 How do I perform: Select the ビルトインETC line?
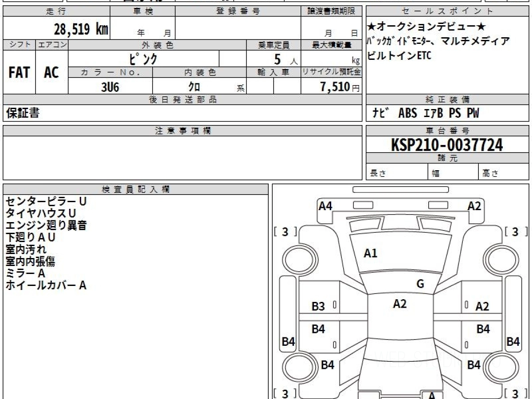tap(399, 56)
